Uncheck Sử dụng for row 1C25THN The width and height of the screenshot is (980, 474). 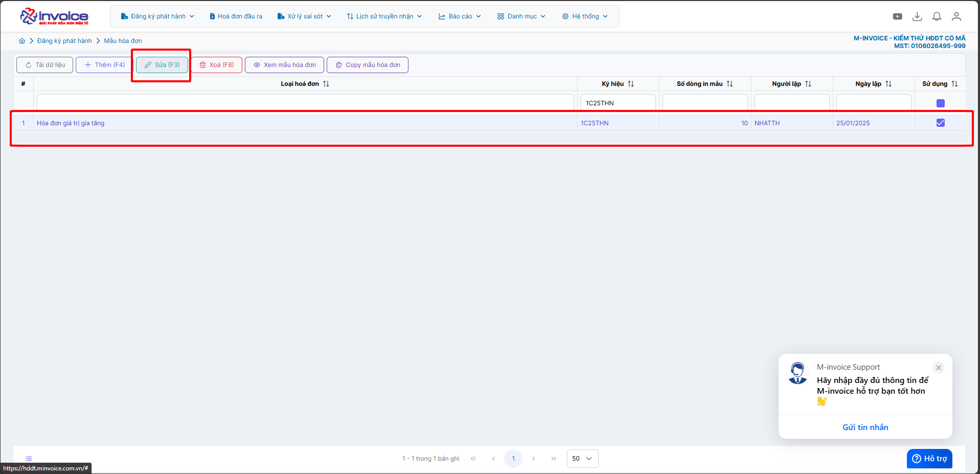pyautogui.click(x=941, y=123)
